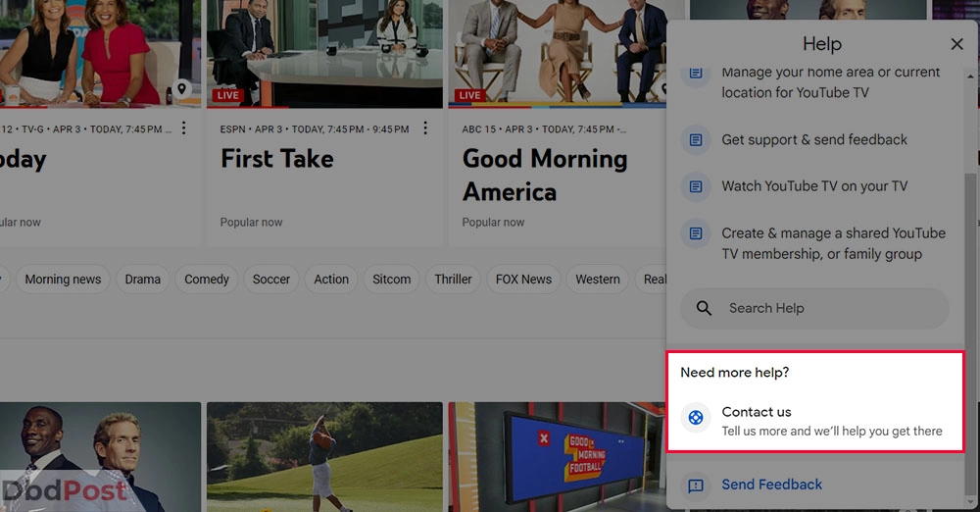Viewport: 980px width, 512px height.
Task: Select Contact us option
Action: click(x=815, y=421)
